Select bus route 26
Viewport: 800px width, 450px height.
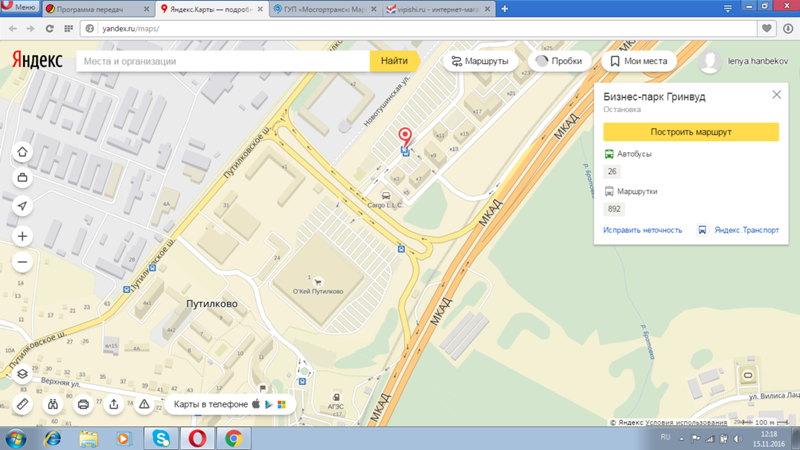pyautogui.click(x=612, y=171)
